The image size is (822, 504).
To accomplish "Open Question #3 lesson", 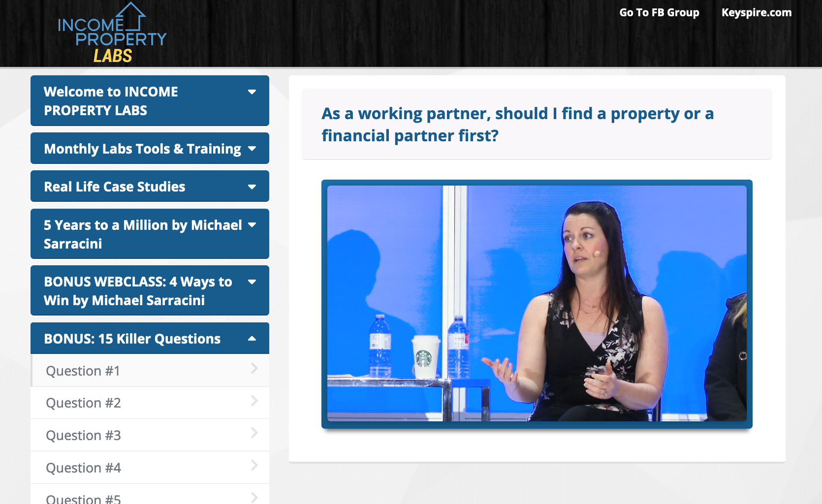I will (83, 436).
